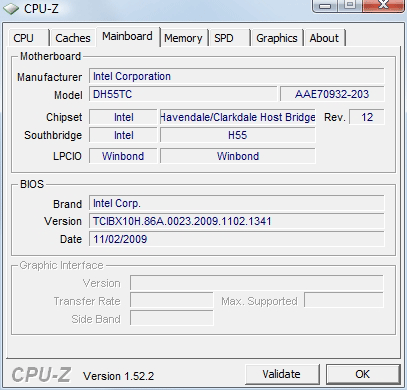Click the Motherboard group heading

(50, 56)
